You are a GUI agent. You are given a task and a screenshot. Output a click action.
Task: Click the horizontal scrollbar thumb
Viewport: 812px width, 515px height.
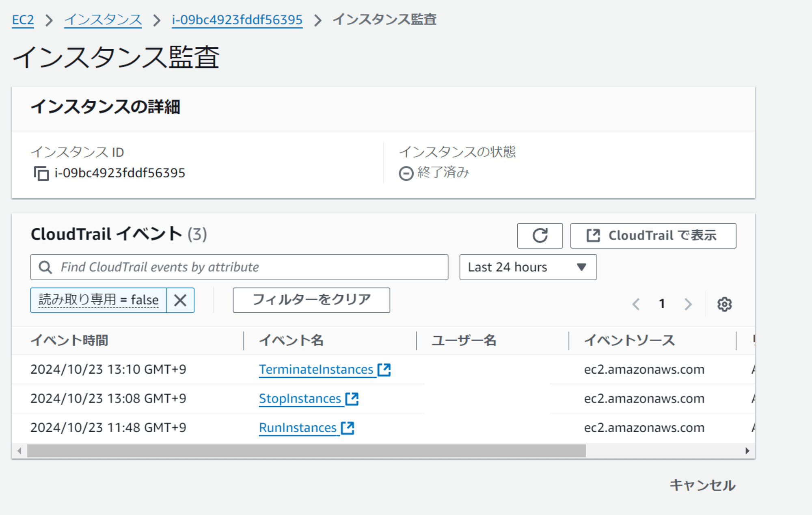click(x=307, y=451)
